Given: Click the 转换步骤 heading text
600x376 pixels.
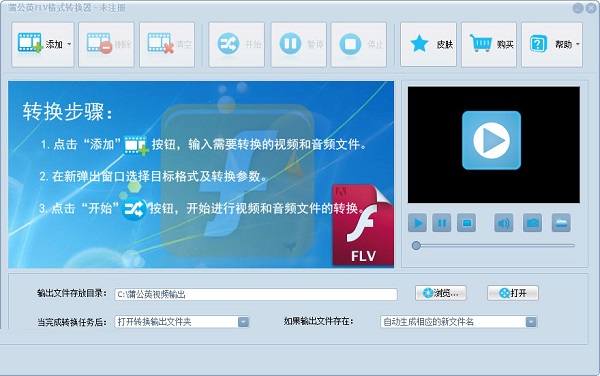Looking at the screenshot, I should tap(67, 112).
